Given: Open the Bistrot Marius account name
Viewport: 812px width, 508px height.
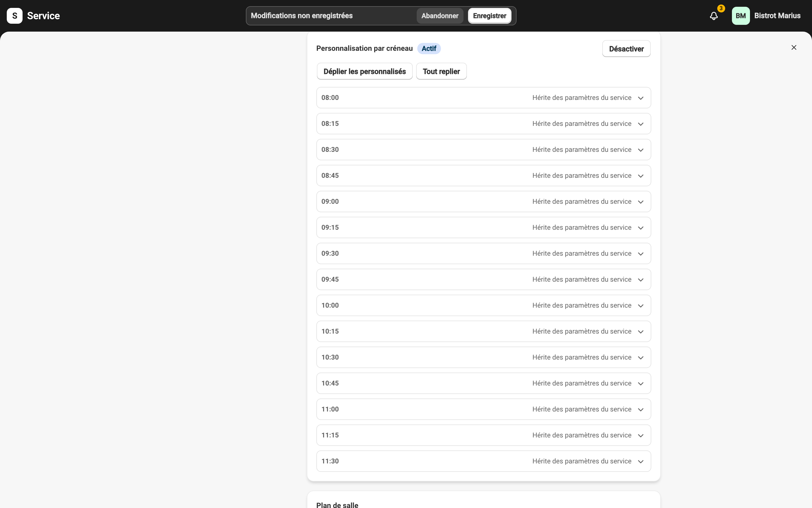Looking at the screenshot, I should tap(777, 16).
